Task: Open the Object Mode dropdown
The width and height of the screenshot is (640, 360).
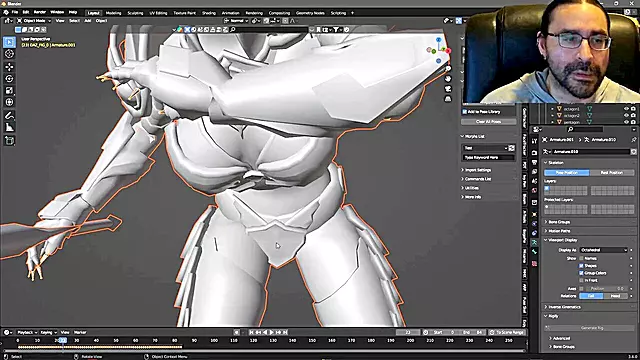Action: point(34,20)
